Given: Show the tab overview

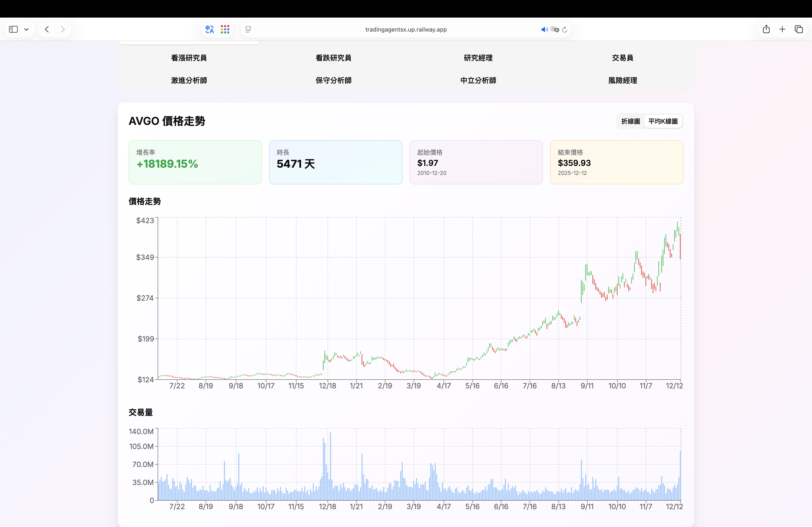Looking at the screenshot, I should click(799, 29).
